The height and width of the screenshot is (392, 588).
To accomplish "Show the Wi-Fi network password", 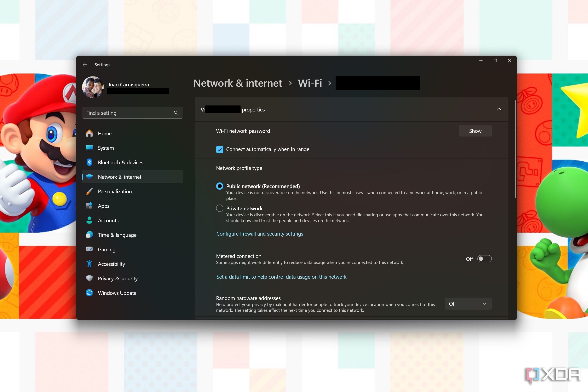I will point(475,131).
